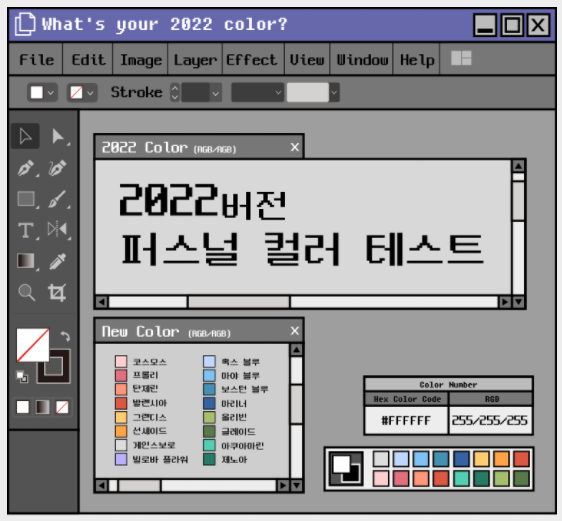The width and height of the screenshot is (562, 521).
Task: Click the 올리빈 color name label
Action: pyautogui.click(x=234, y=417)
